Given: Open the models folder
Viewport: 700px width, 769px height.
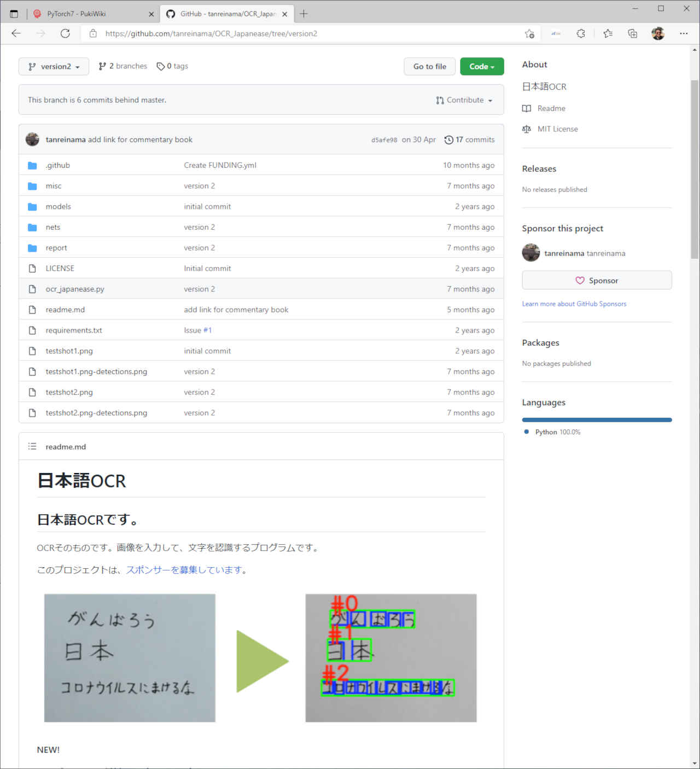Looking at the screenshot, I should pyautogui.click(x=58, y=206).
